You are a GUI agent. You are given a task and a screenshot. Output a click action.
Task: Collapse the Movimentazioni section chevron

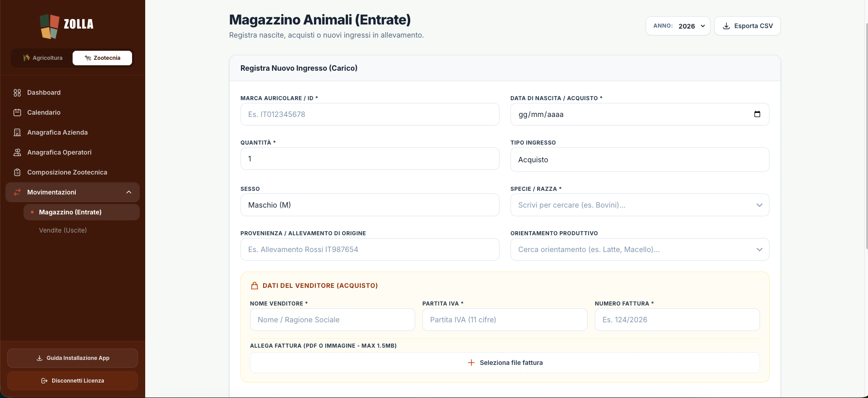click(x=129, y=192)
